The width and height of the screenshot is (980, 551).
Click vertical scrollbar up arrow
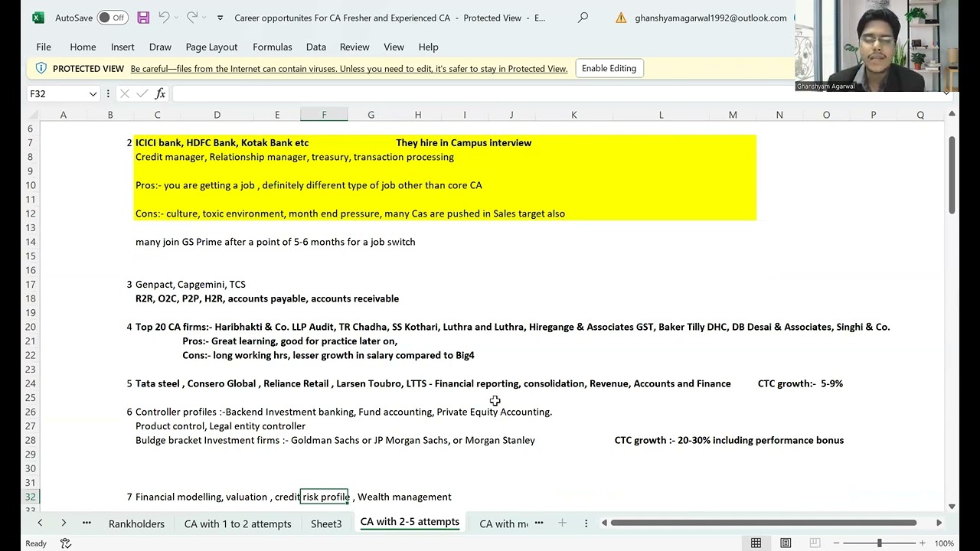(x=952, y=115)
